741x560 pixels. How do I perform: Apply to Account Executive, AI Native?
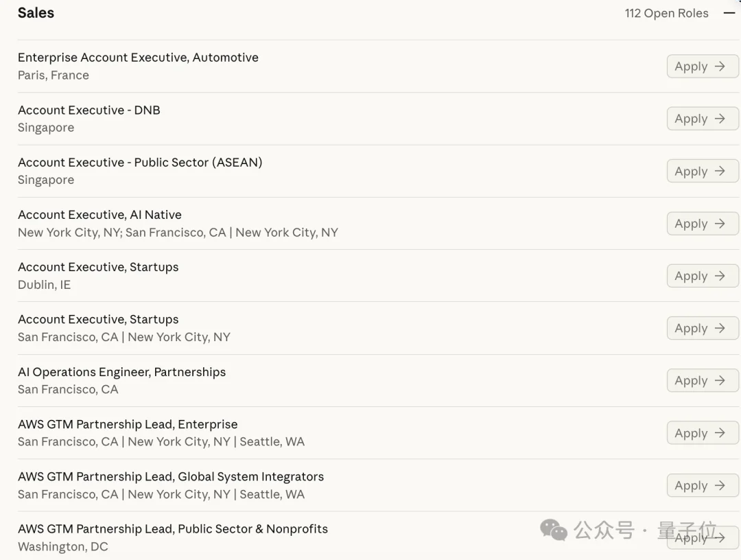[703, 224]
